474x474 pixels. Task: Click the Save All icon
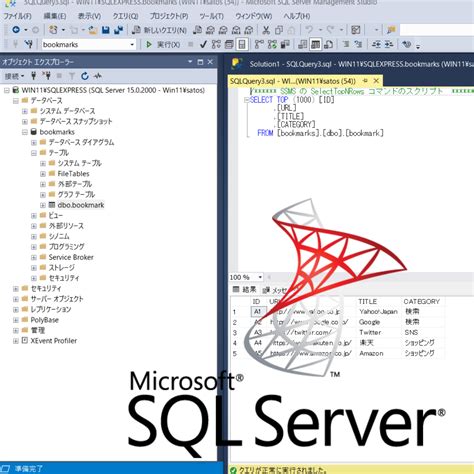(x=118, y=30)
